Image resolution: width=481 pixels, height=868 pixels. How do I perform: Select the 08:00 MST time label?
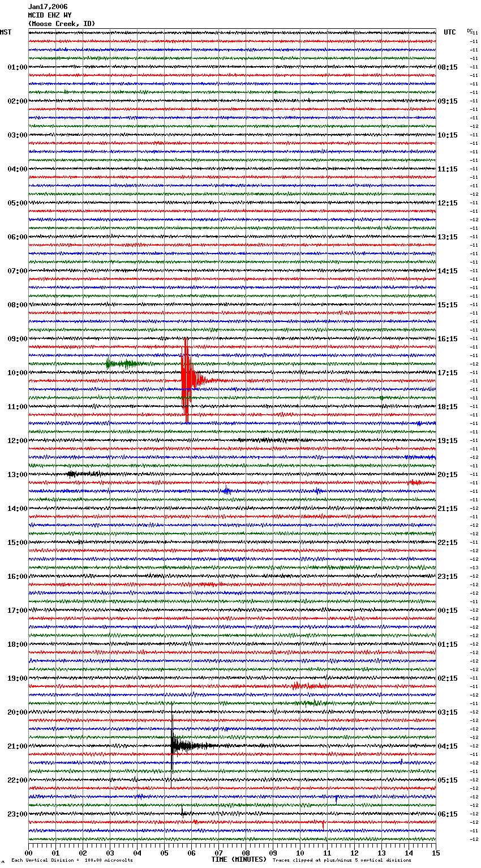point(17,305)
